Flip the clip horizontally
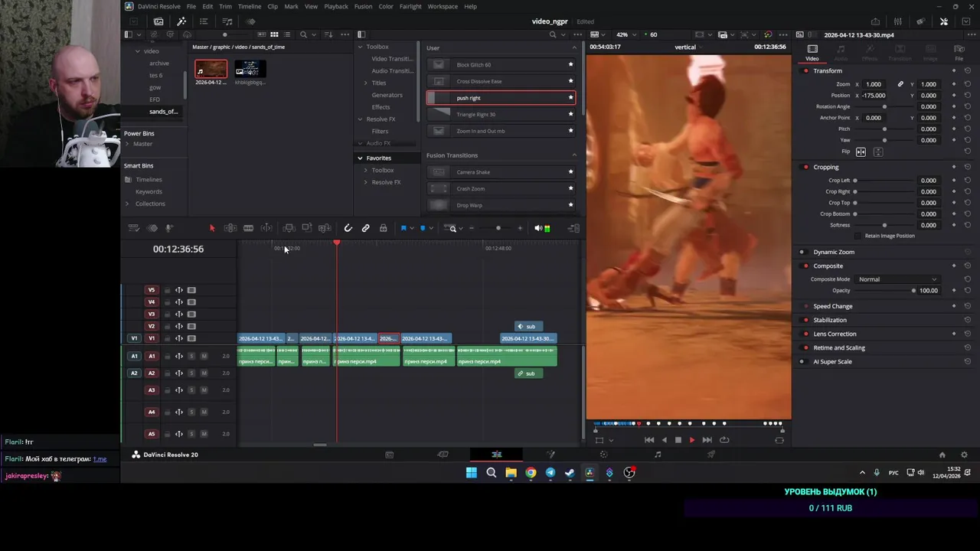This screenshot has width=980, height=551. [861, 152]
